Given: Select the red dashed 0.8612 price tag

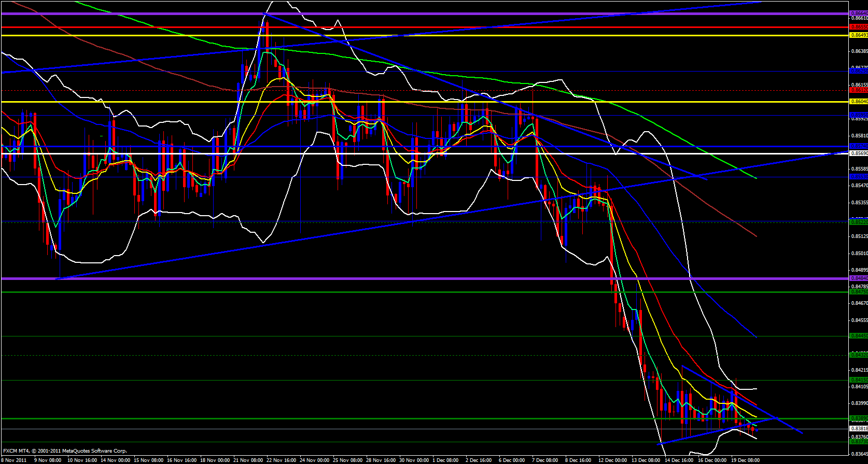Looking at the screenshot, I should point(858,90).
